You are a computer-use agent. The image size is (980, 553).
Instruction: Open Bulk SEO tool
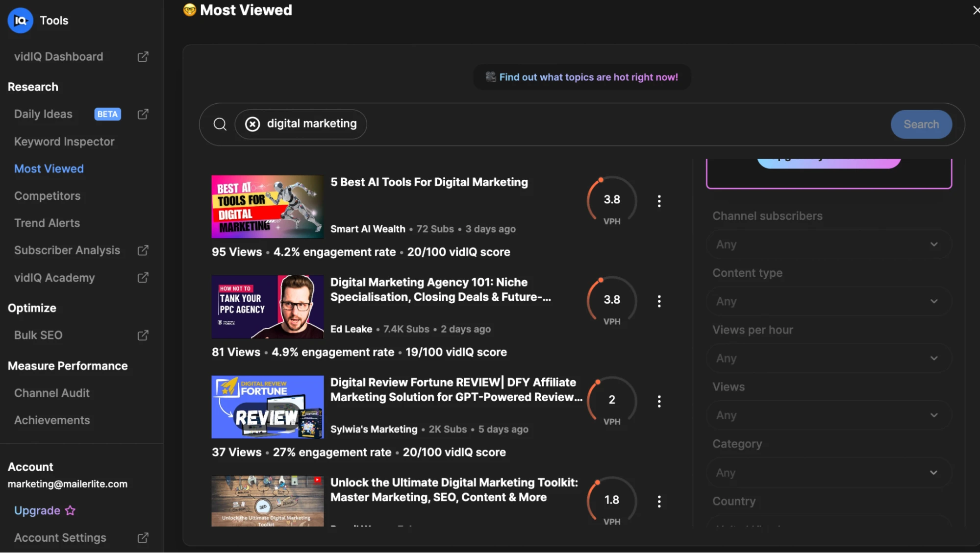[38, 335]
